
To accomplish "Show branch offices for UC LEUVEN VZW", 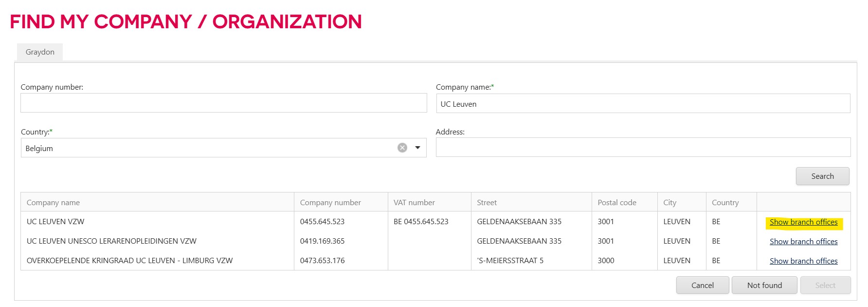I will pos(803,222).
